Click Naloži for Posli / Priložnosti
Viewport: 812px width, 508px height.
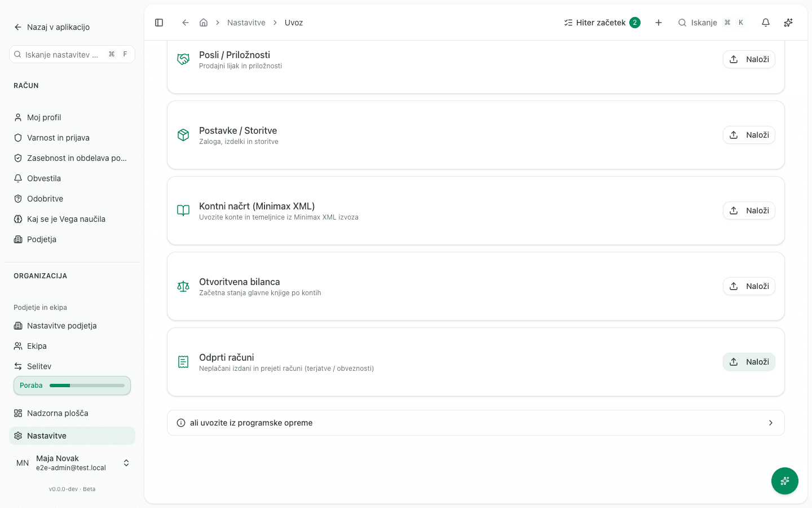(749, 59)
